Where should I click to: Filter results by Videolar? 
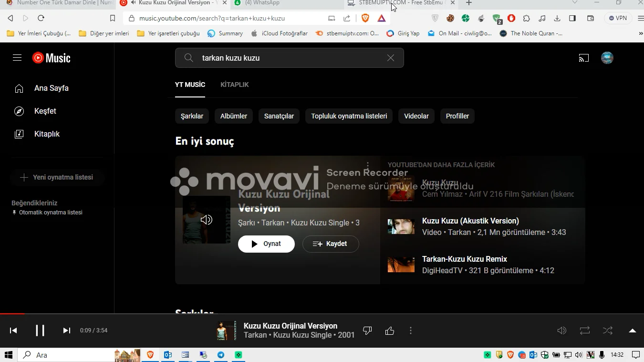[416, 116]
